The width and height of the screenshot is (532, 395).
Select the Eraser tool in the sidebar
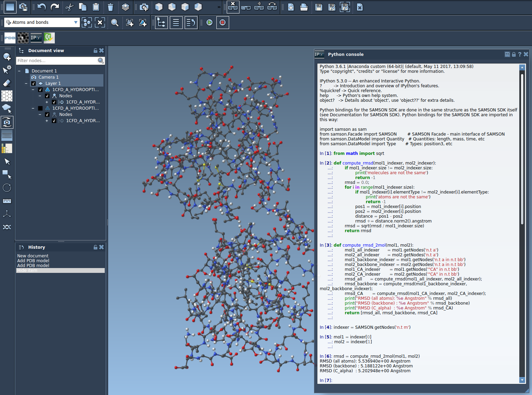tap(7, 83)
